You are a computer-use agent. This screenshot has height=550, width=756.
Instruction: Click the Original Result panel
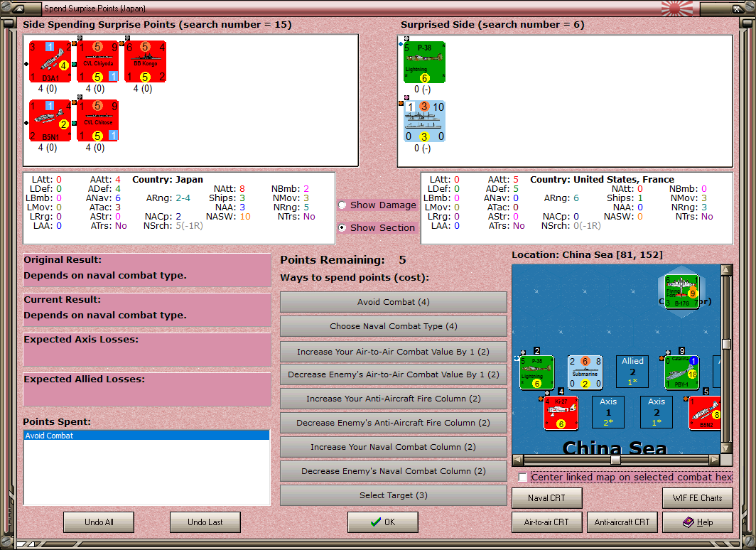[147, 270]
